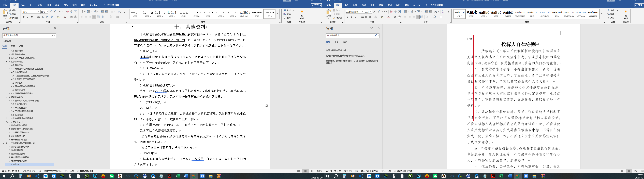Toggle Italic in the 宋体 document window

(28, 17)
